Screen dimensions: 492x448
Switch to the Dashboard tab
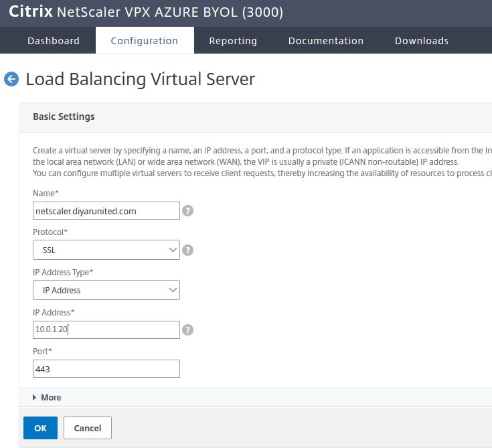click(x=54, y=40)
